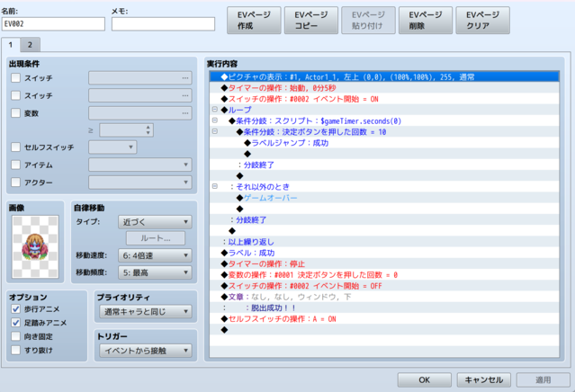The height and width of the screenshot is (392, 575).
Task: Select the 文章 command row
Action: pos(384,297)
